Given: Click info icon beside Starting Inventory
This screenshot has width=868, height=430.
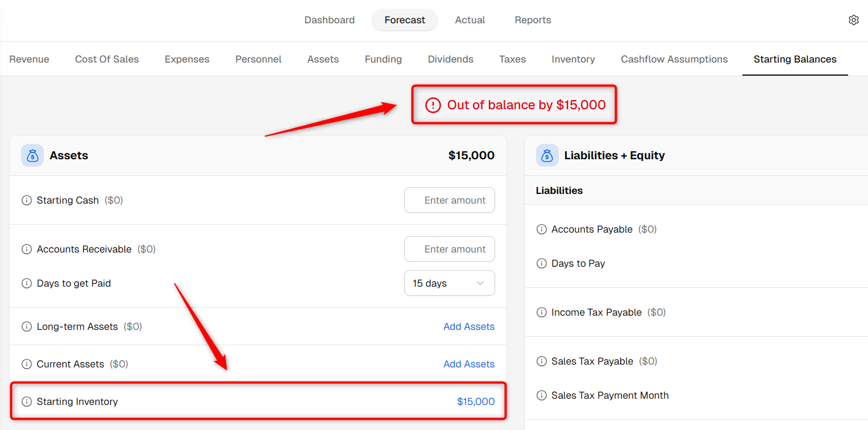Looking at the screenshot, I should 26,402.
